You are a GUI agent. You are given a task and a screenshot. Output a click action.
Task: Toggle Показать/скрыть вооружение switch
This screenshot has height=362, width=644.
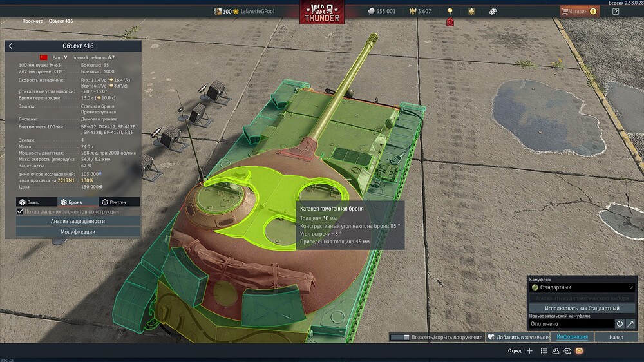pyautogui.click(x=400, y=338)
